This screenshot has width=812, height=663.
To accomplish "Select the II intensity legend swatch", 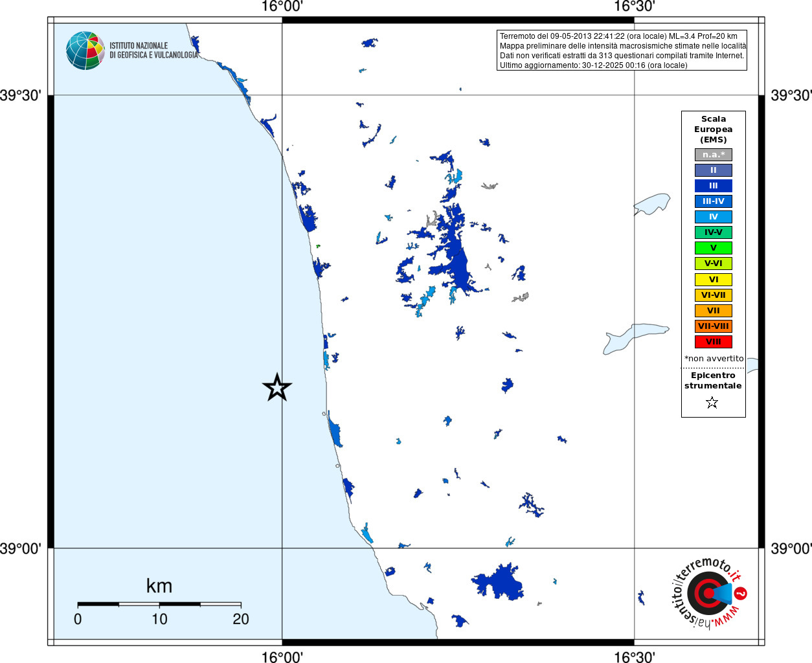I will point(714,170).
